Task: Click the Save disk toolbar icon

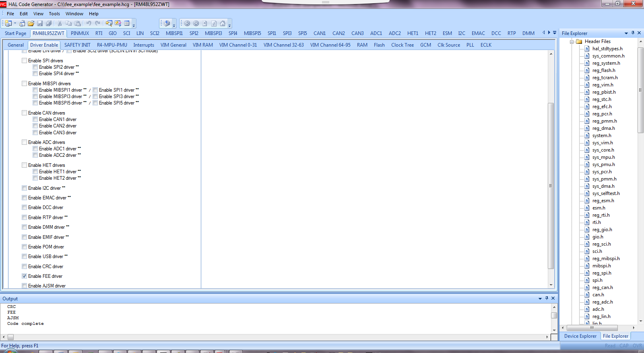Action: click(x=40, y=23)
